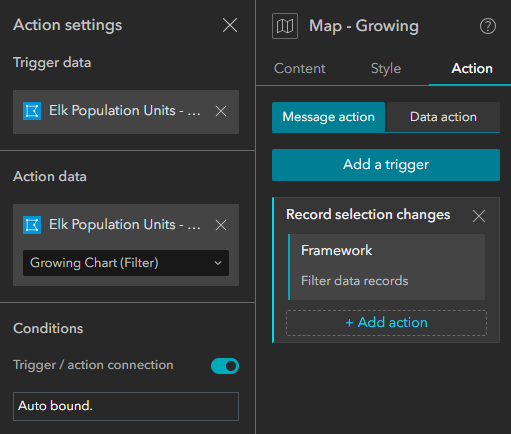The height and width of the screenshot is (434, 511).
Task: Expand the dropdown chevron arrow in Action data
Action: [x=218, y=263]
